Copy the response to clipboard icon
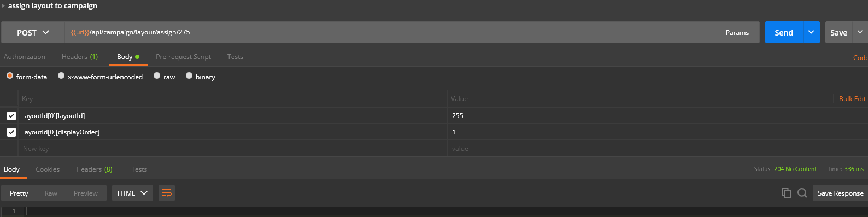The image size is (868, 217). [x=786, y=193]
